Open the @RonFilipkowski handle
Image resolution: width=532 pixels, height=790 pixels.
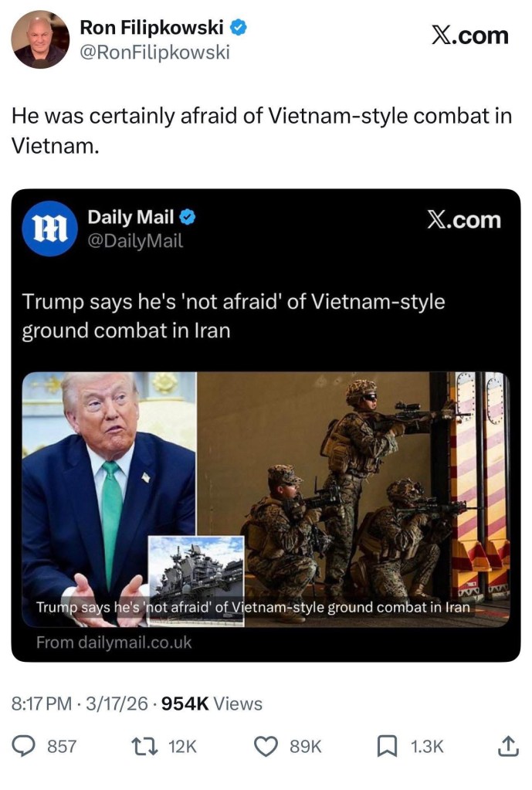[x=154, y=52]
